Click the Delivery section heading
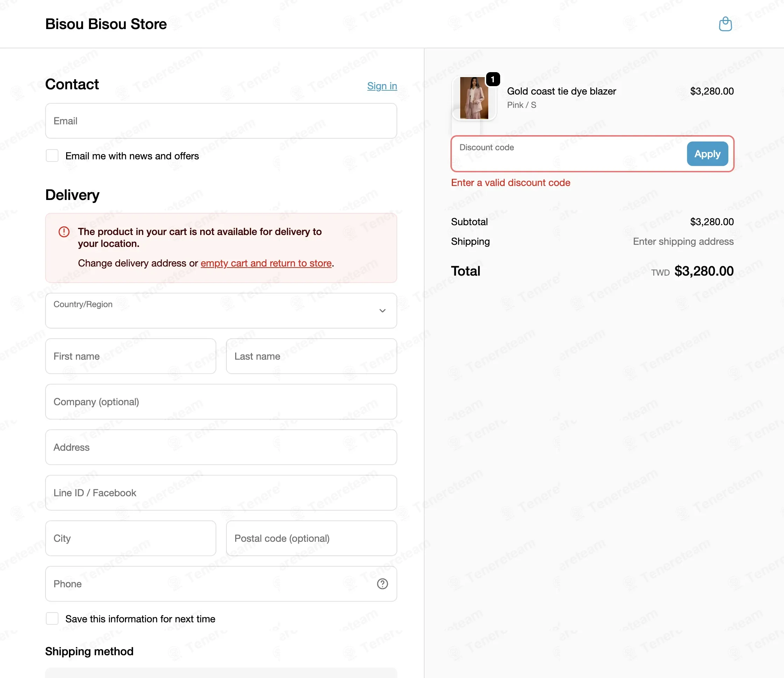The image size is (784, 678). point(72,195)
